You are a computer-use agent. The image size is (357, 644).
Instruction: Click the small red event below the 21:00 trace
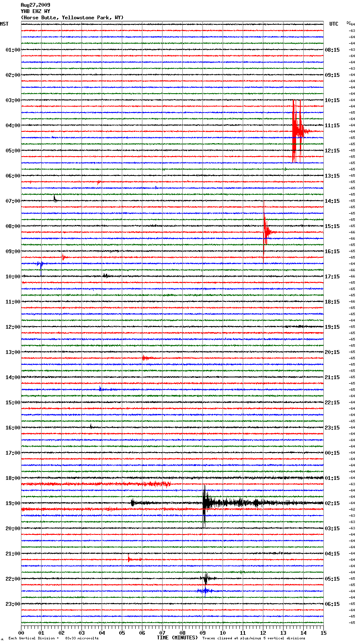click(x=131, y=559)
